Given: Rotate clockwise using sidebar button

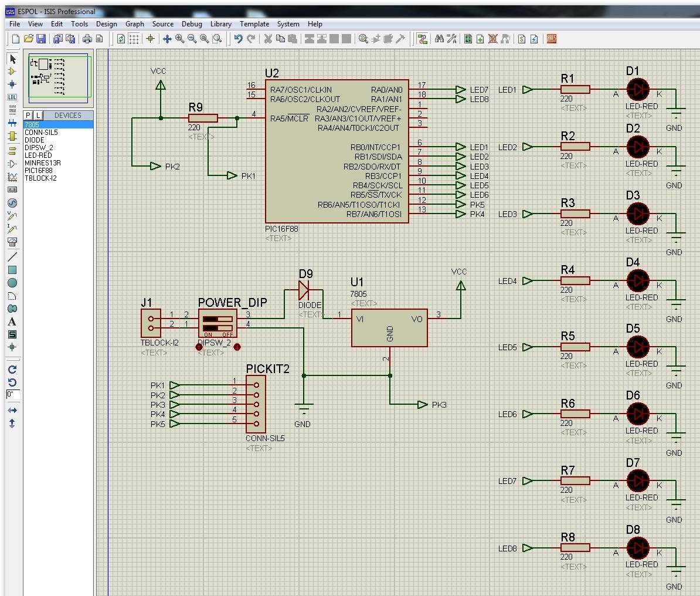Looking at the screenshot, I should tap(12, 370).
